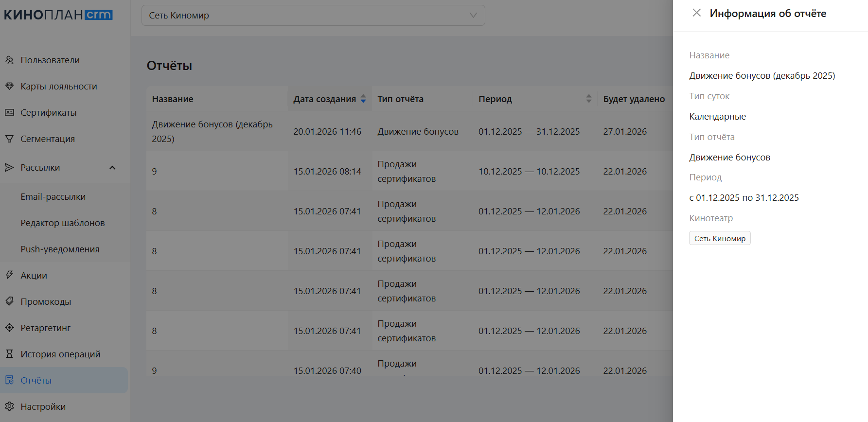Viewport: 868px width, 422px height.
Task: Click the Ретаргетинг target icon
Action: [x=9, y=328]
